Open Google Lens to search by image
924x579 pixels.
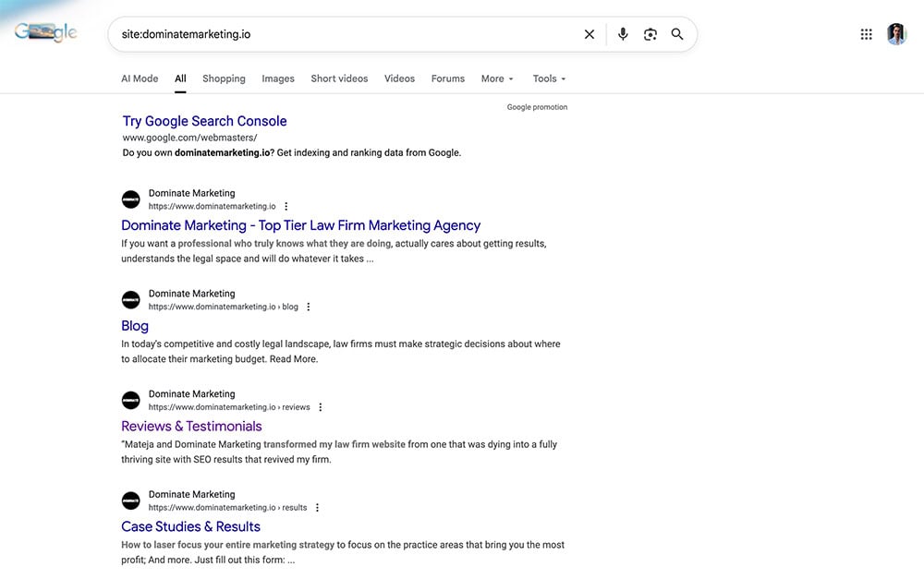[650, 33]
